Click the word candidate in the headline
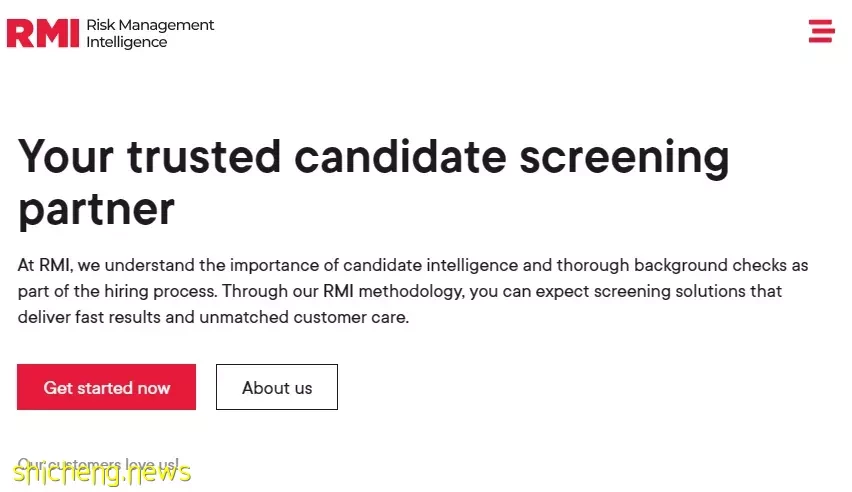 tap(400, 157)
